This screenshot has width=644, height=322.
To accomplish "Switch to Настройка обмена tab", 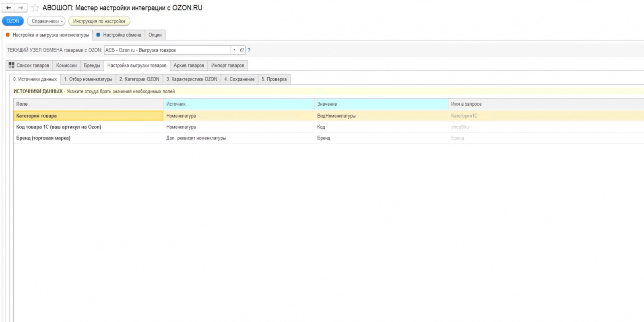I will click(119, 35).
